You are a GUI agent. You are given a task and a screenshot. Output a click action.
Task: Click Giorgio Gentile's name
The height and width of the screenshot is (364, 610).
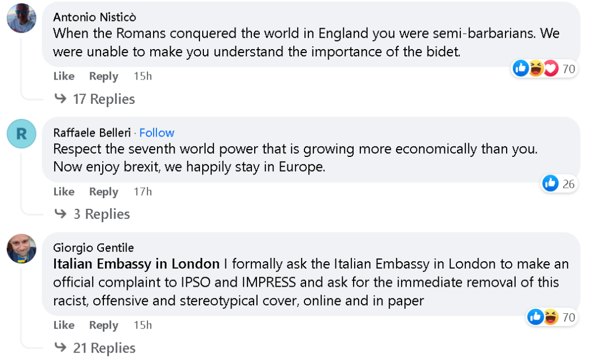click(x=93, y=248)
